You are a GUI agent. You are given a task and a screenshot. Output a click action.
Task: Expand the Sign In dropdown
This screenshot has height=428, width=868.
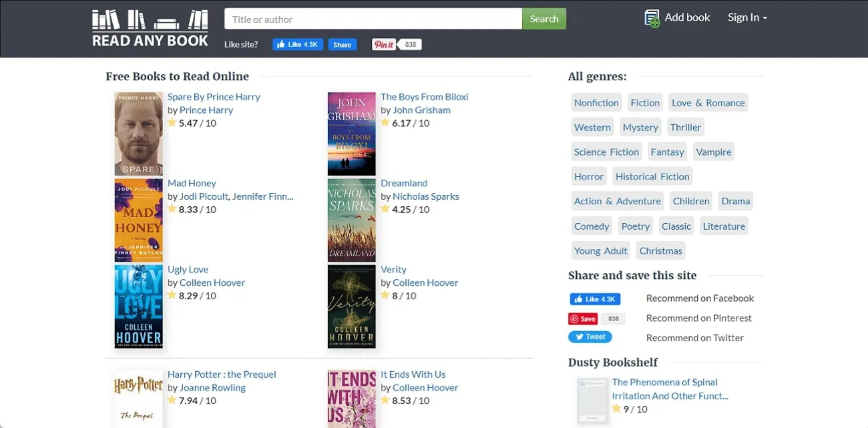click(x=747, y=18)
